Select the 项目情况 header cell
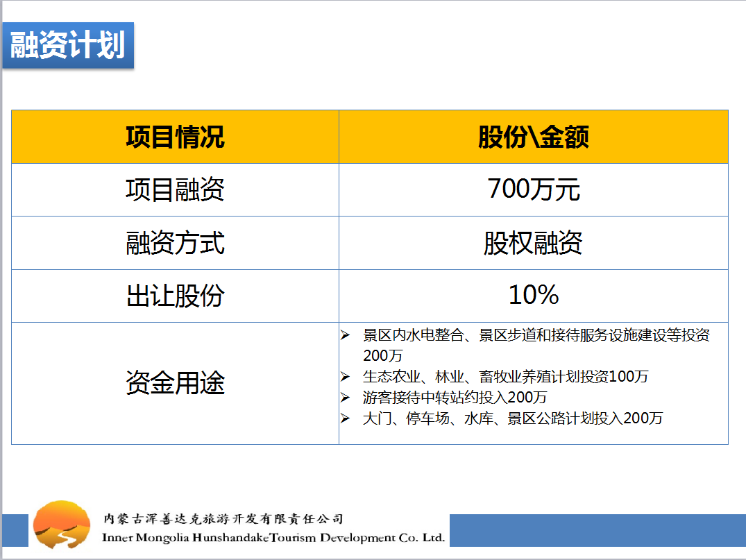Viewport: 746px width, 560px height. click(x=175, y=137)
